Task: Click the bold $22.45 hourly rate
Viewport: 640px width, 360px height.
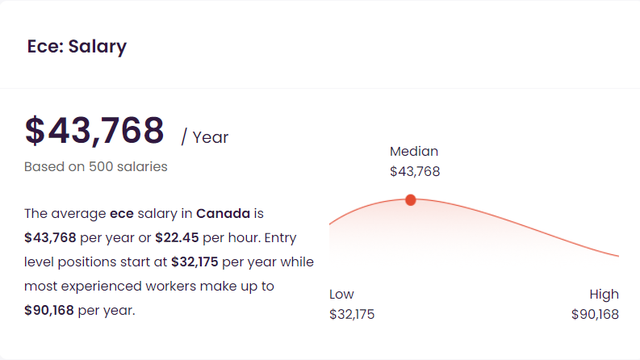Action: [177, 238]
